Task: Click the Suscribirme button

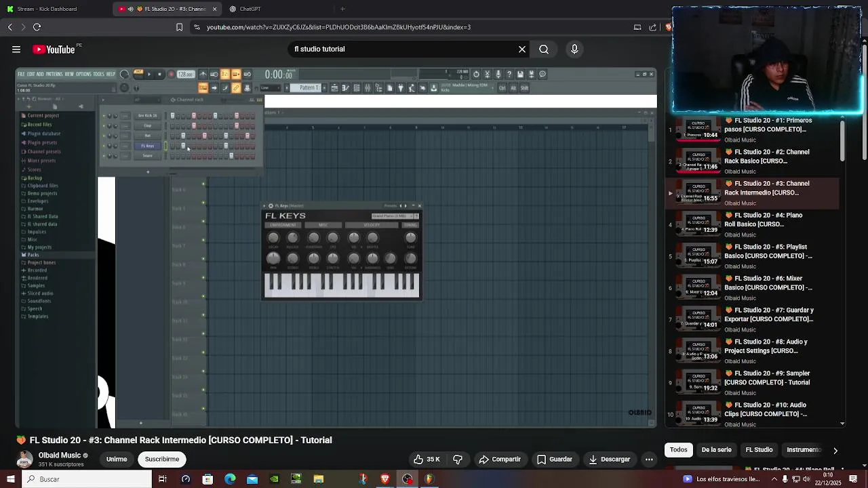Action: click(x=162, y=459)
